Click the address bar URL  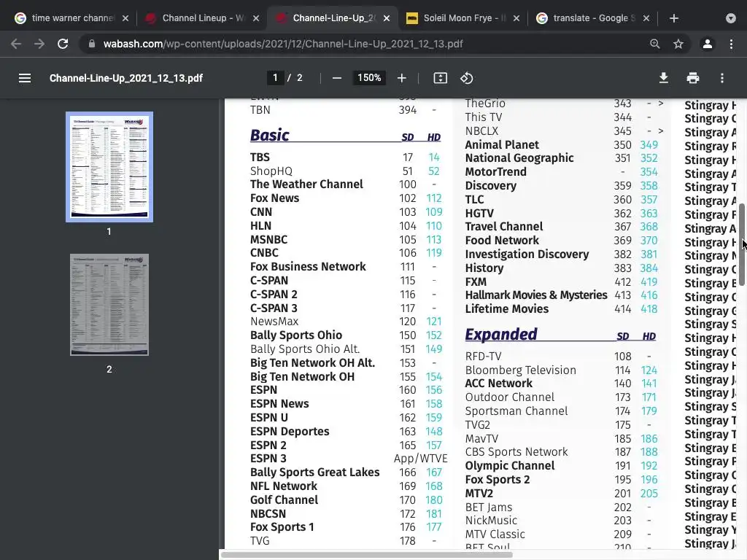click(x=283, y=44)
